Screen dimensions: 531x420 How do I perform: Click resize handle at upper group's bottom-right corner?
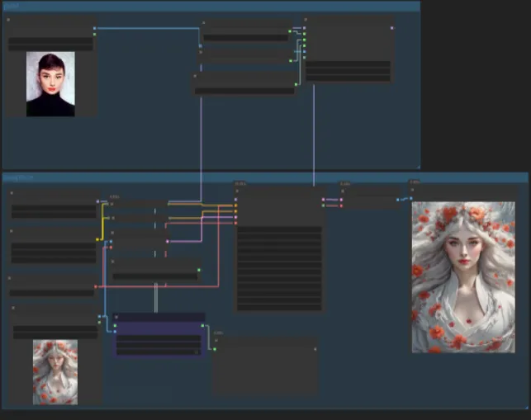tap(417, 166)
